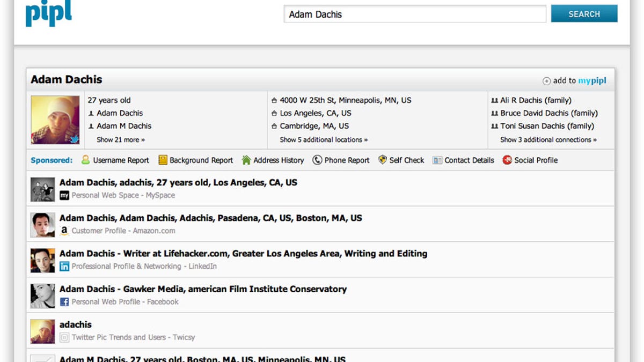Expand Show 5 additional locations

[x=324, y=139]
